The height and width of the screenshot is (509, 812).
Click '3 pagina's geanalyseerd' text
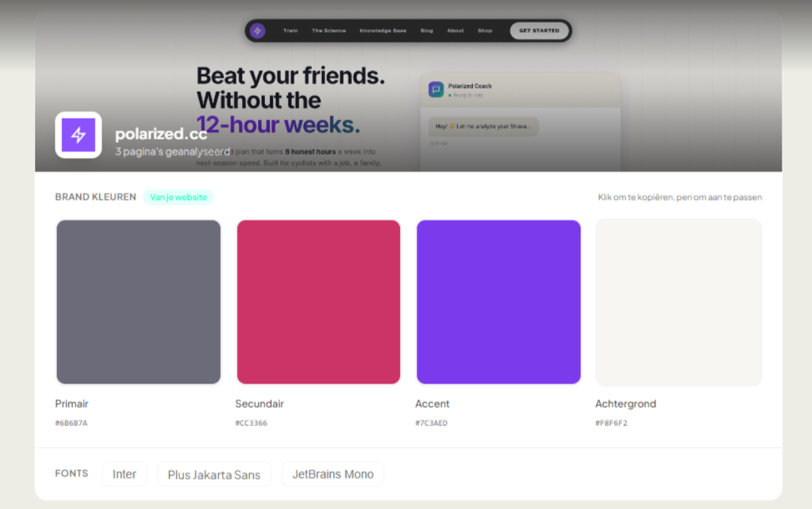click(x=172, y=152)
